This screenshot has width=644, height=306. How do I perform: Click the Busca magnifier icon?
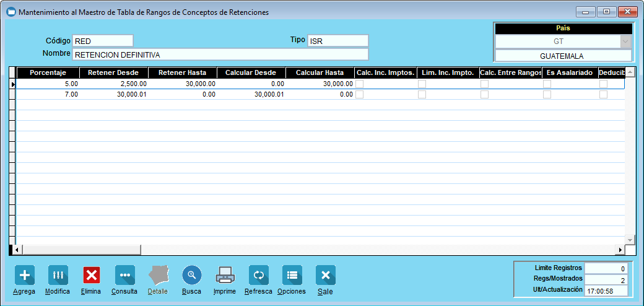(x=191, y=275)
